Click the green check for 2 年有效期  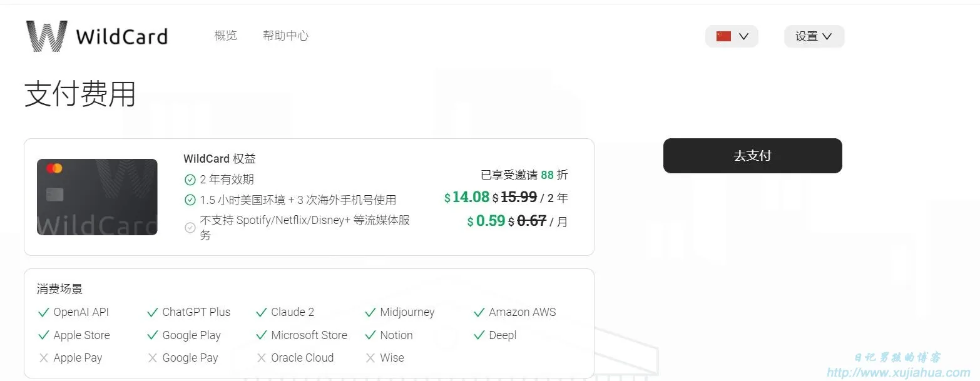(190, 180)
